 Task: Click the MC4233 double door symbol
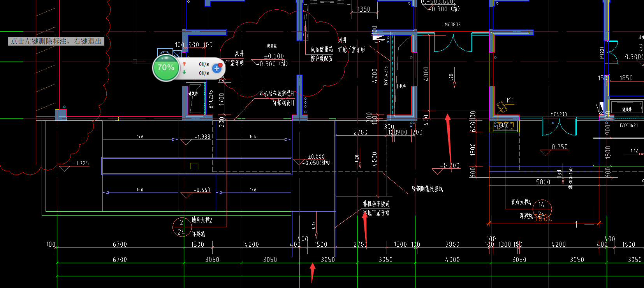pos(559,127)
